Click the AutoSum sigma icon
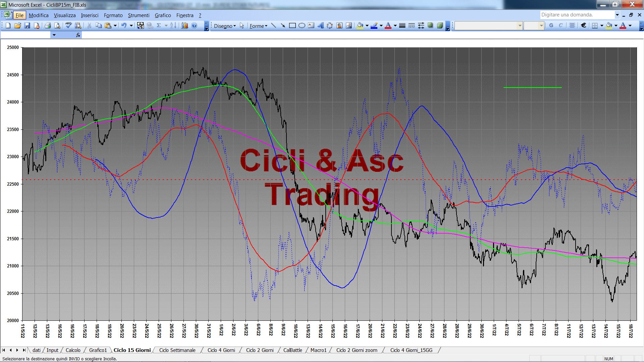 tap(159, 26)
